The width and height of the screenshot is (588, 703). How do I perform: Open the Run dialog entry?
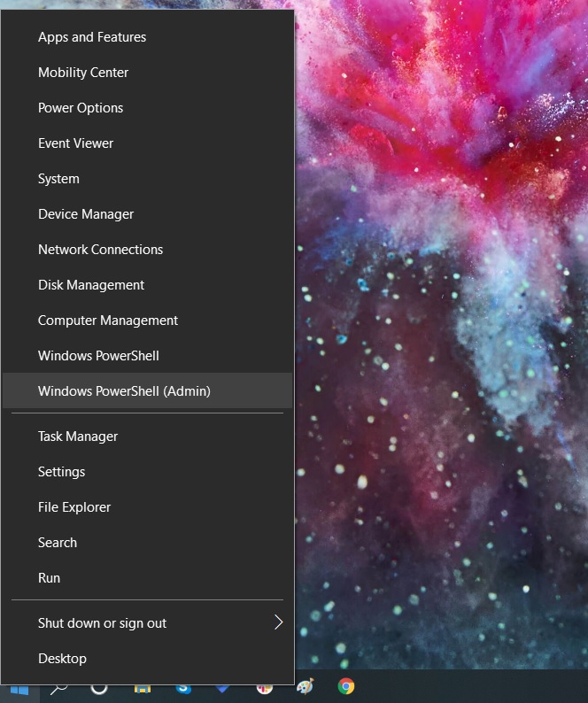[147, 578]
